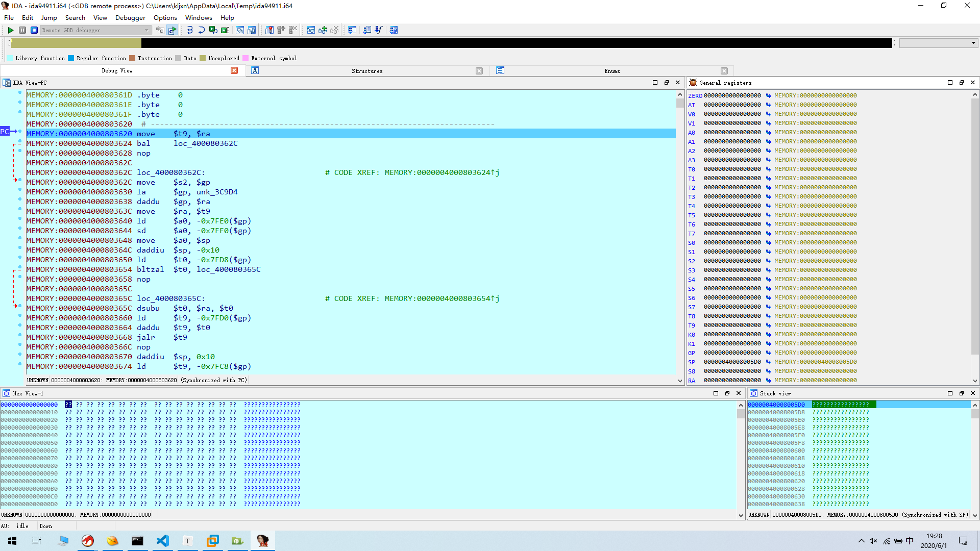Open the Debugger menu
980x551 pixels.
tap(130, 17)
